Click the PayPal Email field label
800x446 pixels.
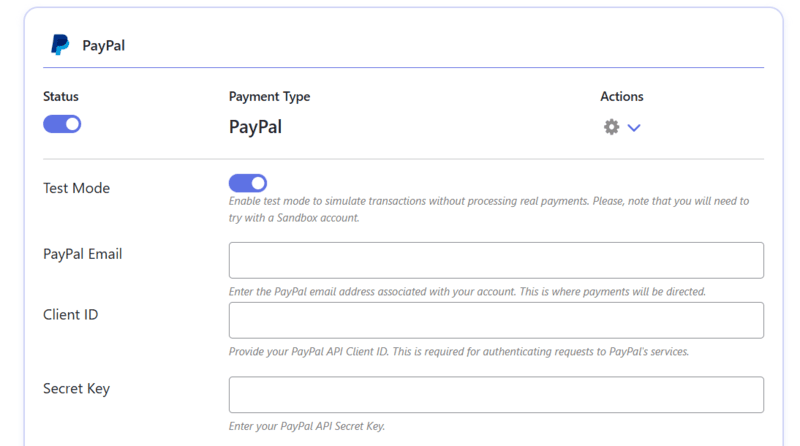tap(83, 254)
